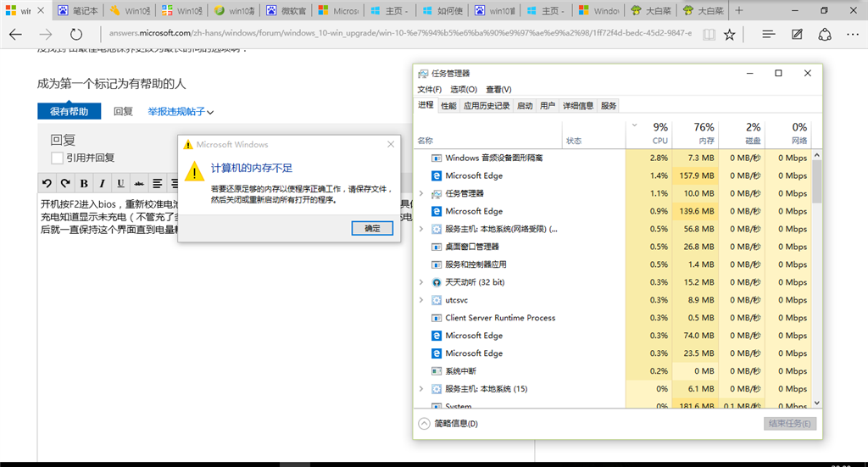Switch to the 如何使 tab

point(441,10)
